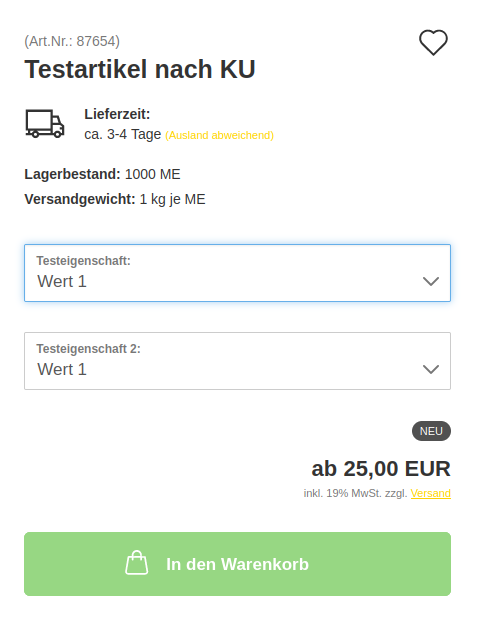Click the Ausland abweichend link
The width and height of the screenshot is (480, 627).
coord(219,135)
